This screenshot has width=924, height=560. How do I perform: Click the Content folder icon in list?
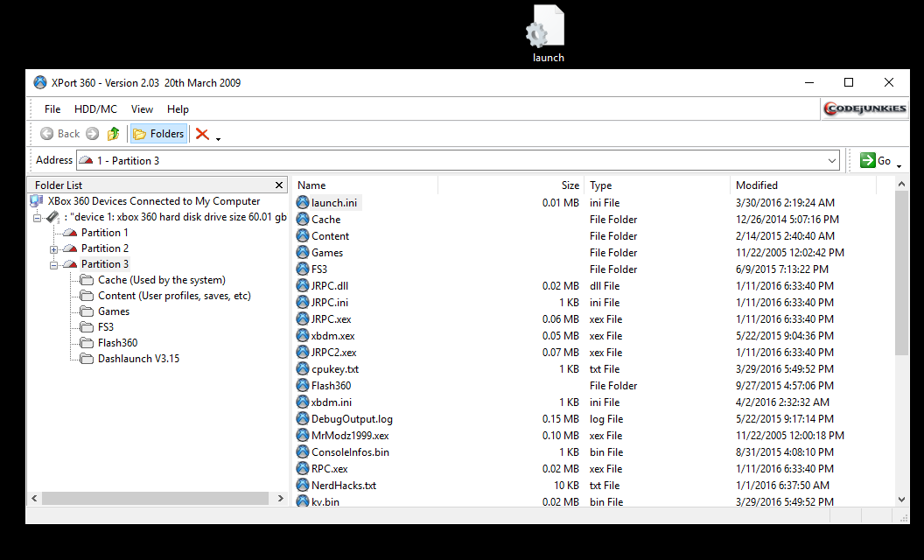click(x=302, y=235)
